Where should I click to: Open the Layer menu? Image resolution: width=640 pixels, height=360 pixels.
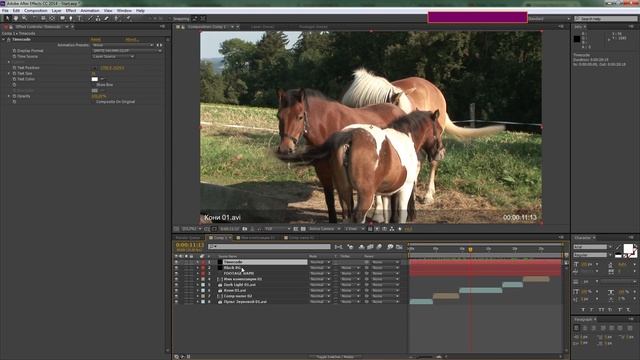(56, 11)
